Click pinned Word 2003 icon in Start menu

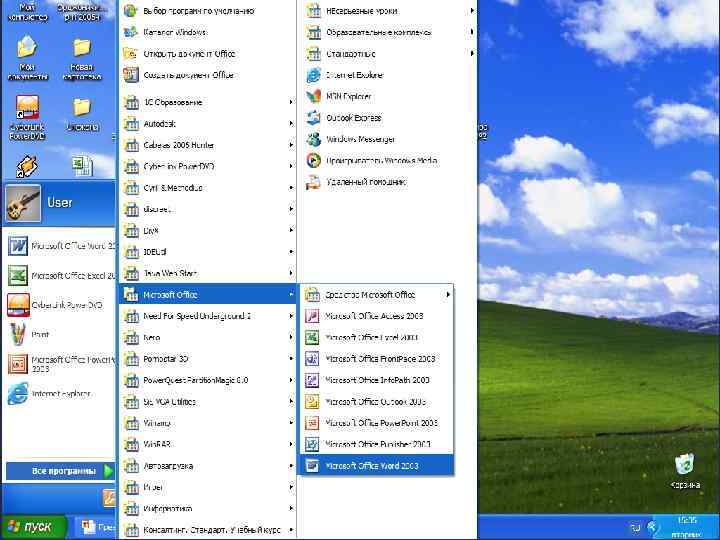click(18, 246)
